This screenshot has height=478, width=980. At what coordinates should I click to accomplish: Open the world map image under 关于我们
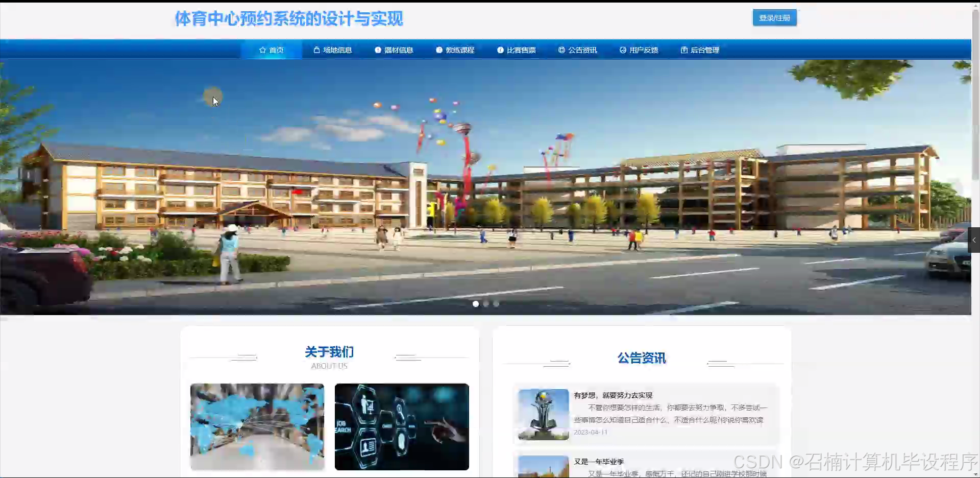pyautogui.click(x=257, y=427)
